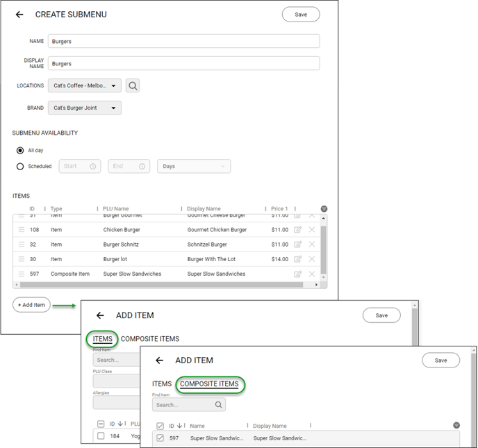
Task: Click the Start time field
Action: (x=80, y=167)
